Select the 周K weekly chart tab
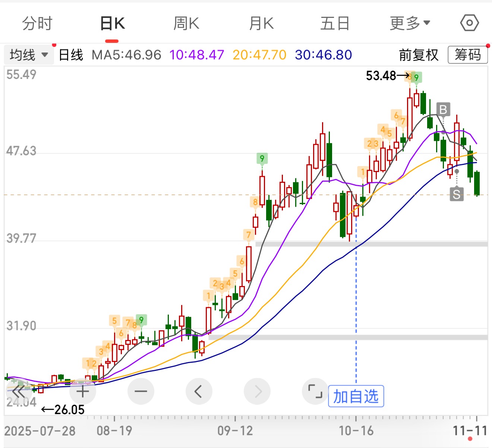The height and width of the screenshot is (448, 492). [186, 23]
